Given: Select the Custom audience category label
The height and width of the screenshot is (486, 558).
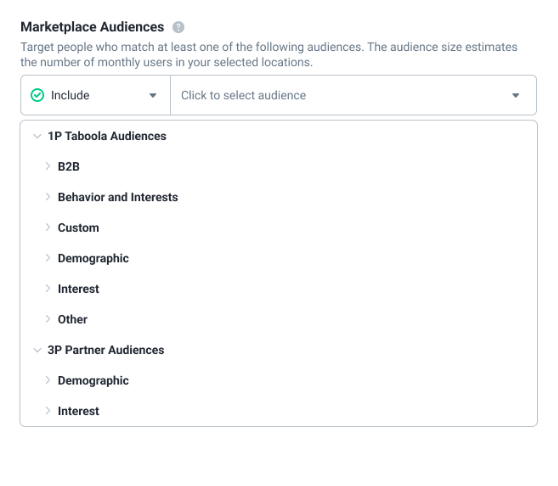Looking at the screenshot, I should (78, 228).
